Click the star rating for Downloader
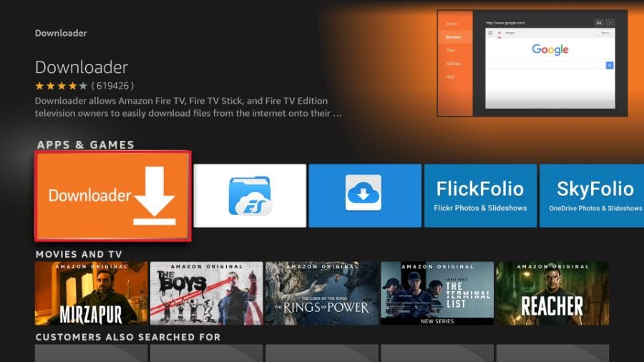The height and width of the screenshot is (362, 644). point(62,86)
